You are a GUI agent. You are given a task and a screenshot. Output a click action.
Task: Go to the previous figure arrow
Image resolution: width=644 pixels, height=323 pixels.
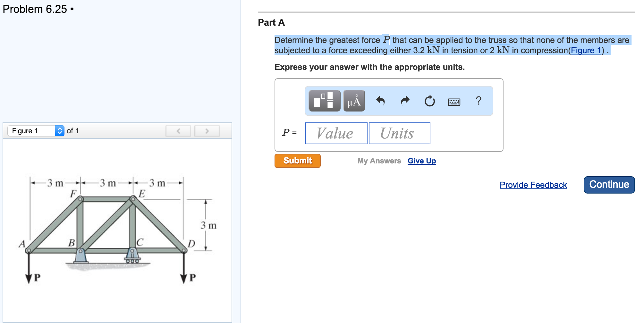[178, 131]
